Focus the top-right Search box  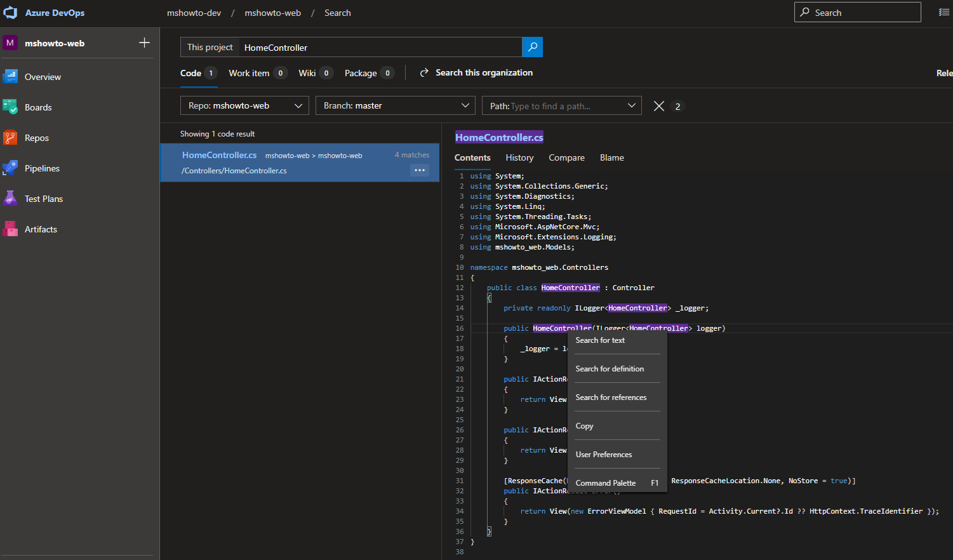tap(858, 12)
